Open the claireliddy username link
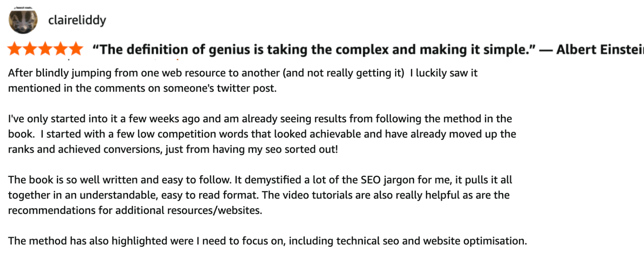This screenshot has width=644, height=261. (77, 20)
